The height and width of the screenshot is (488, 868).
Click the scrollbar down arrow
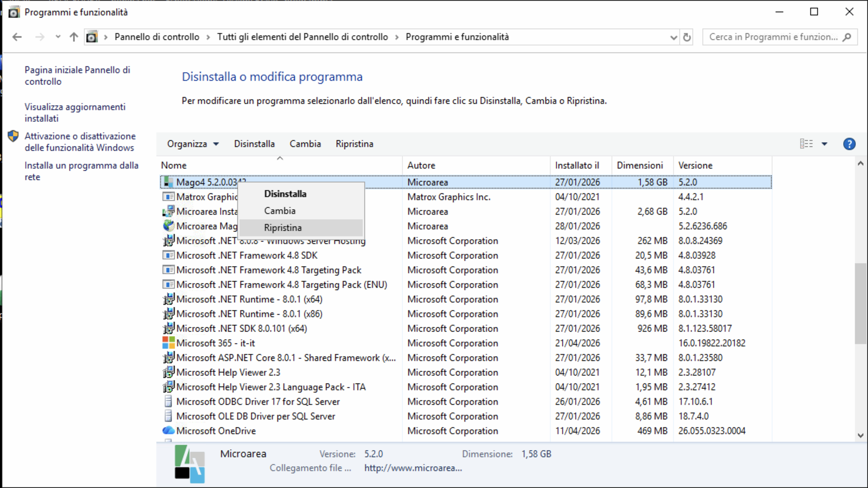coord(860,436)
